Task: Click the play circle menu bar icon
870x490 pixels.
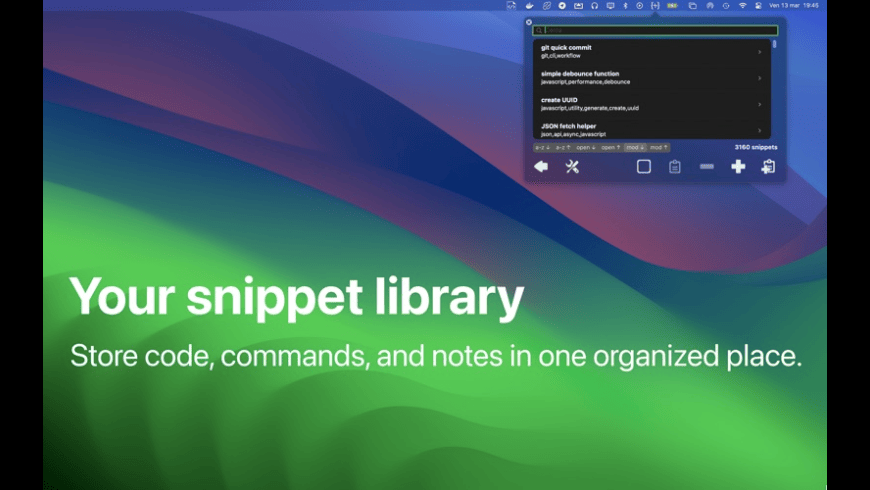Action: pos(639,6)
